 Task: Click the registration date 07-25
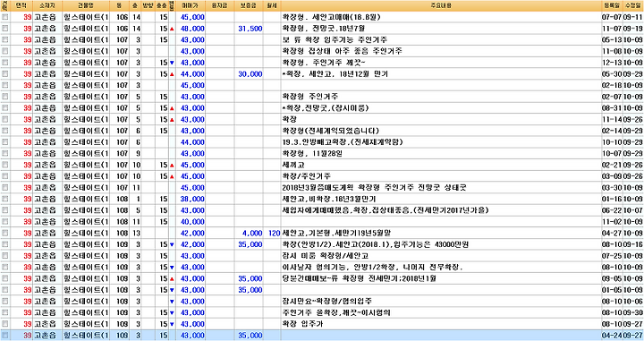612,256
